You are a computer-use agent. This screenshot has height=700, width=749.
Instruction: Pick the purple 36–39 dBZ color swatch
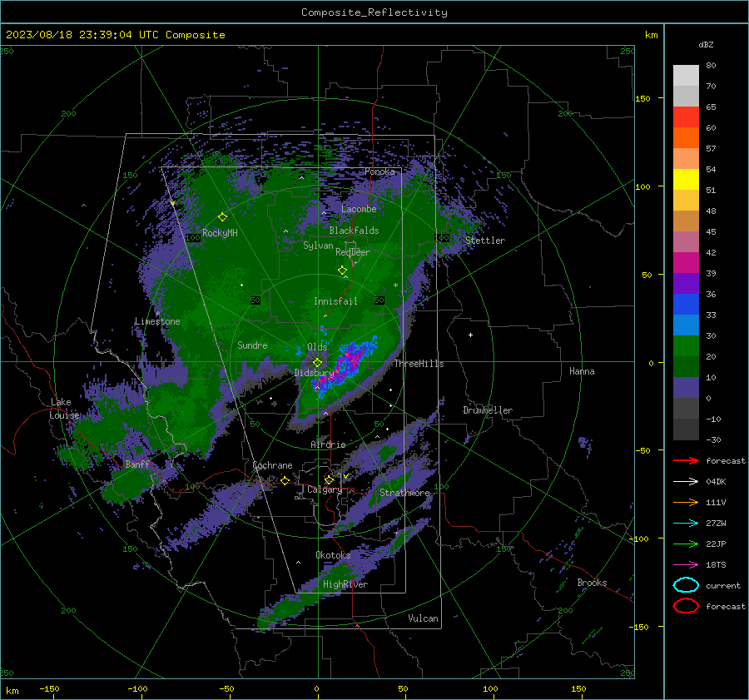[x=686, y=283]
